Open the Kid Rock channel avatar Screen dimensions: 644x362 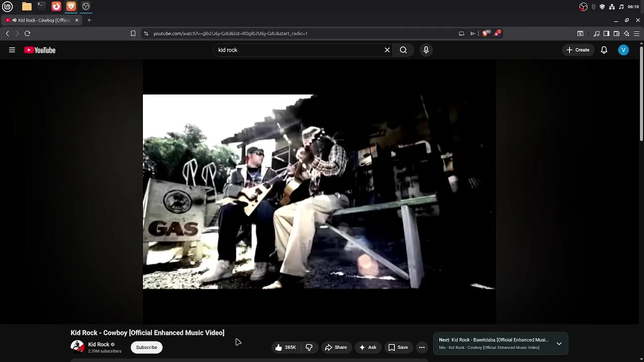tap(77, 347)
